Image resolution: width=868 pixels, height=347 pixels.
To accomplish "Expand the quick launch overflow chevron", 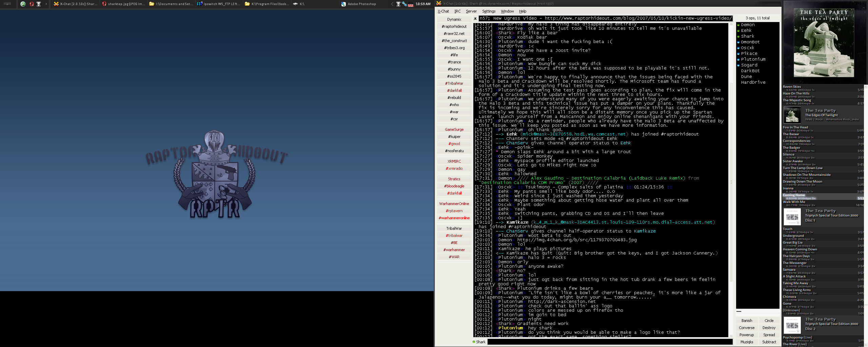I will point(46,4).
